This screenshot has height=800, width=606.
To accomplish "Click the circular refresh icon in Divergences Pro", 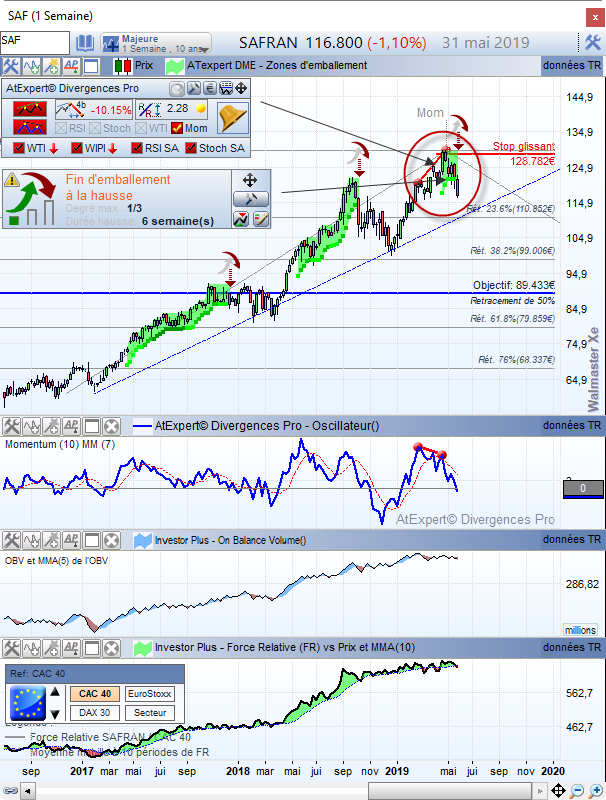I will (176, 89).
